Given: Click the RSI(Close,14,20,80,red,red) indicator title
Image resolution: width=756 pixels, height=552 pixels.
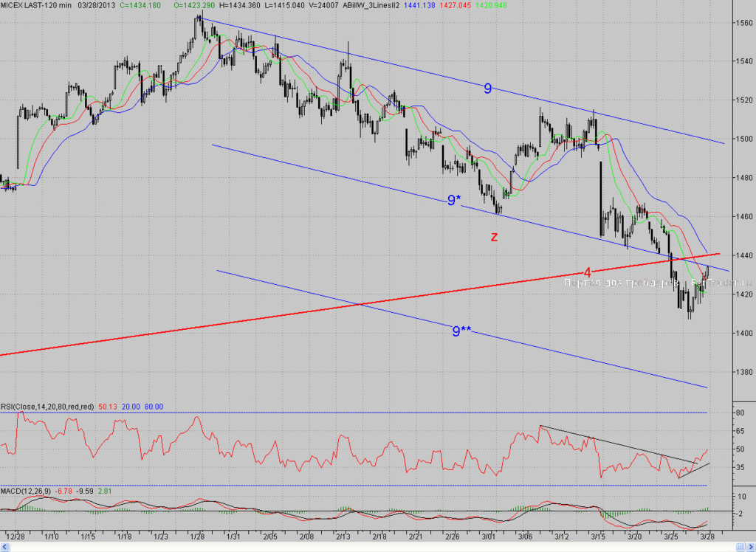Looking at the screenshot, I should 47,407.
